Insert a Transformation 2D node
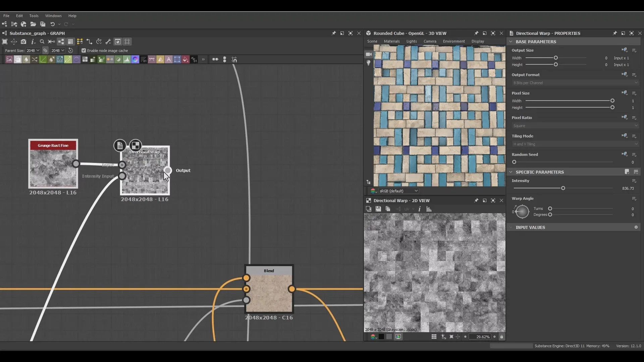This screenshot has height=362, width=644. tap(177, 59)
